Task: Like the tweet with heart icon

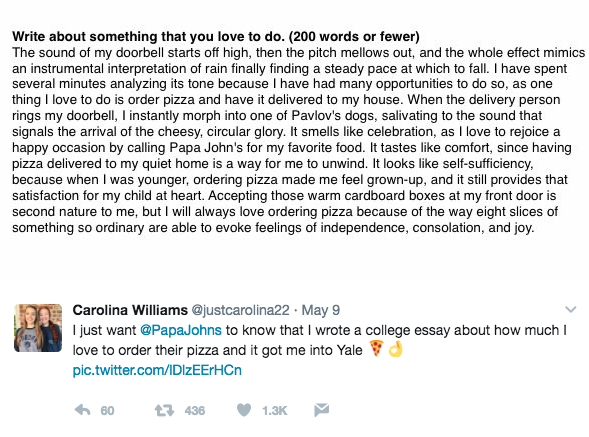Action: click(244, 410)
